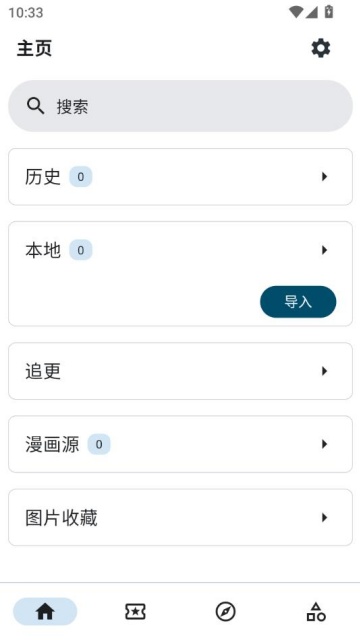
Task: Switch to the home tab icon
Action: pos(45,611)
